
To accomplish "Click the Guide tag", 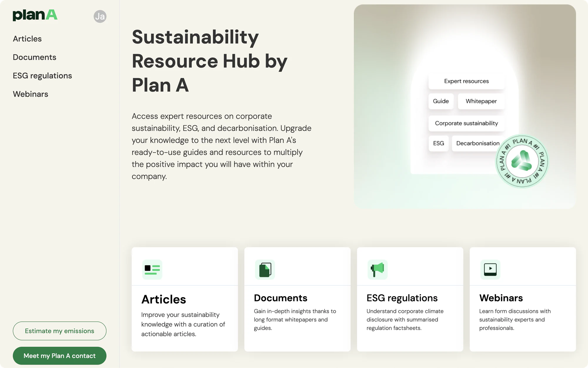I will tap(441, 101).
